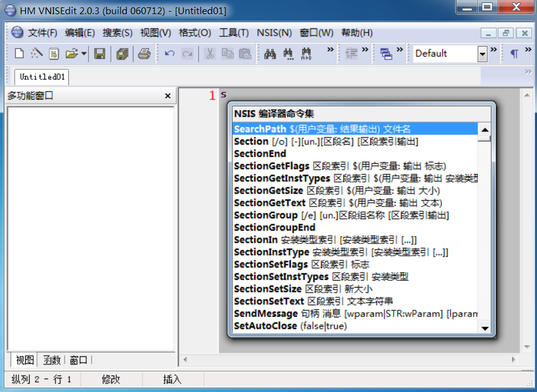Expand hidden format toolbar buttons chevron

tap(365, 50)
